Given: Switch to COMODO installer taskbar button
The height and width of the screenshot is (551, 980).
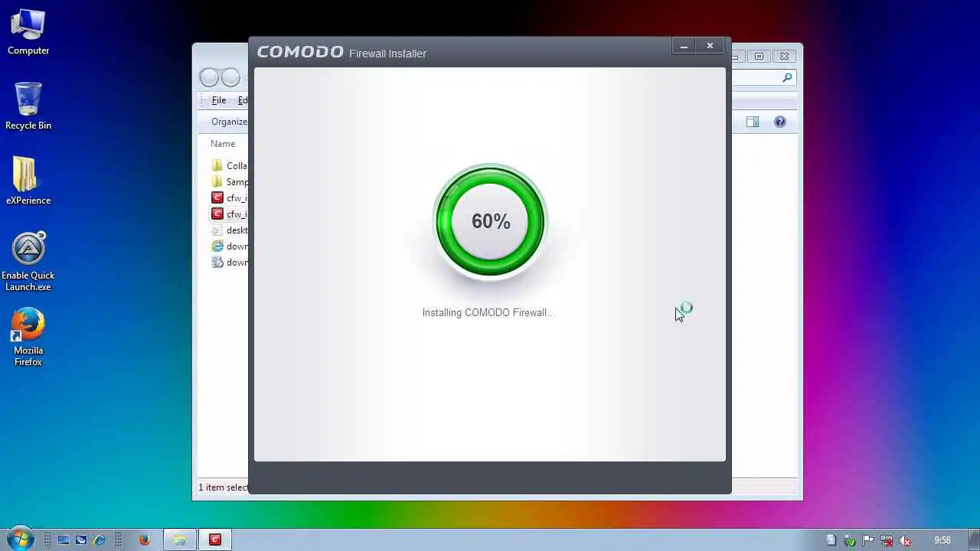Looking at the screenshot, I should click(x=215, y=540).
